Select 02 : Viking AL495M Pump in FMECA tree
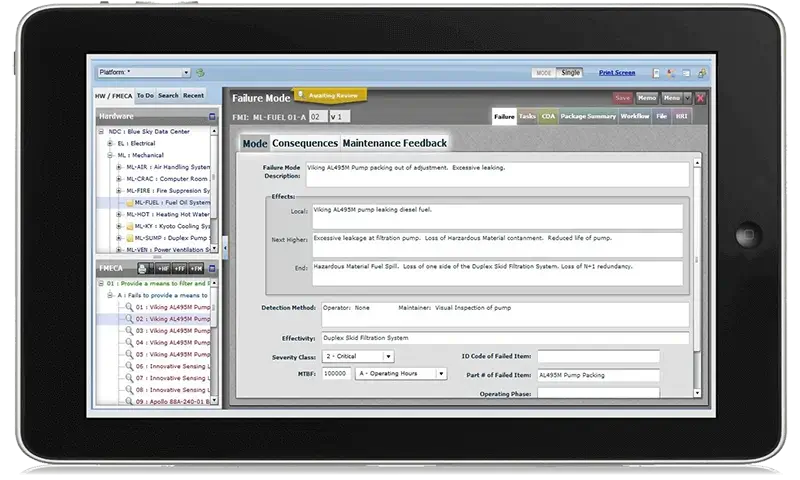This screenshot has height=480, width=800. pyautogui.click(x=172, y=319)
